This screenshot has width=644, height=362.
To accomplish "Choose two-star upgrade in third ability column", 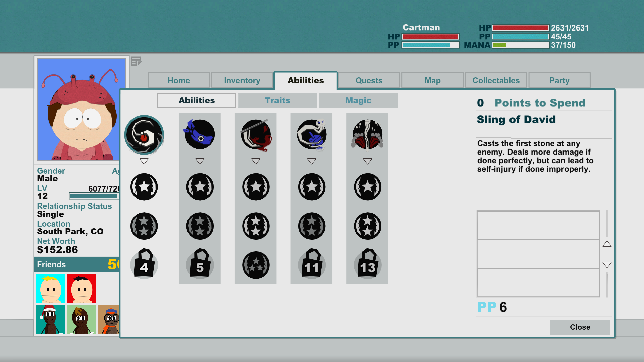I will point(256,226).
